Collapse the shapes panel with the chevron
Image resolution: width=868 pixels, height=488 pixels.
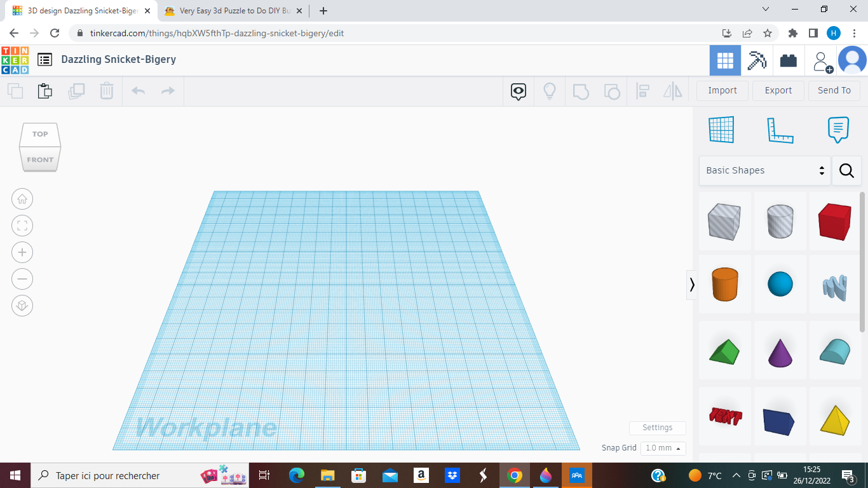point(692,285)
